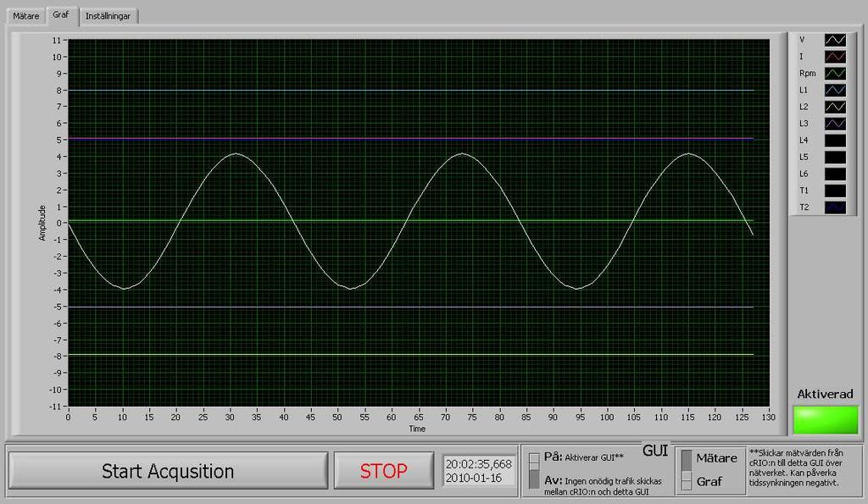Click the 65 value on time axis
The height and width of the screenshot is (504, 868).
tap(418, 417)
